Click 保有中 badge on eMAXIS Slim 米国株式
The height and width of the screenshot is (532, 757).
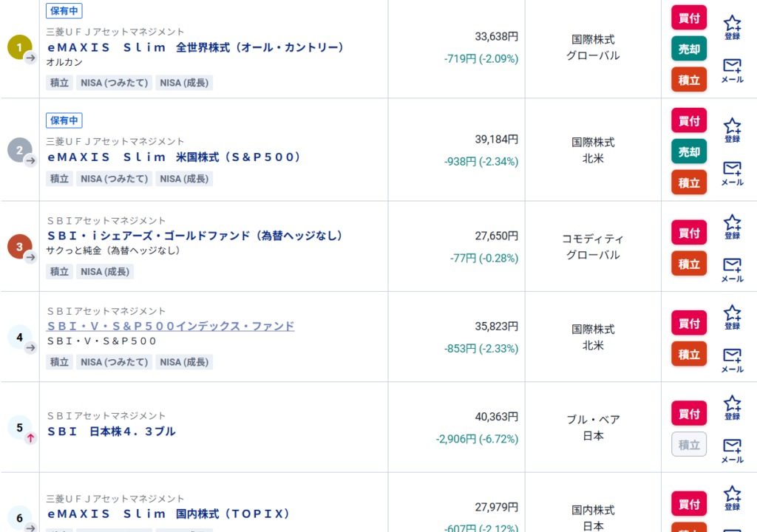[x=64, y=120]
